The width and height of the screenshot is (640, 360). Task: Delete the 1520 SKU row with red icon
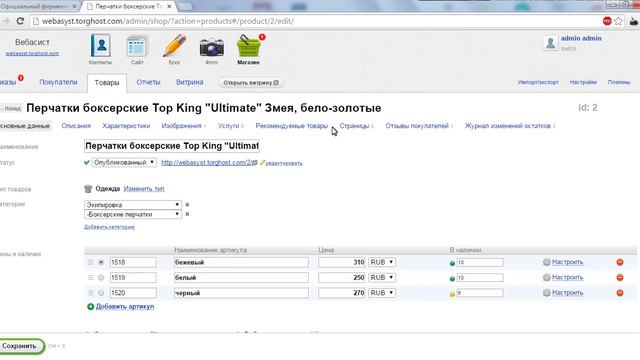point(620,293)
